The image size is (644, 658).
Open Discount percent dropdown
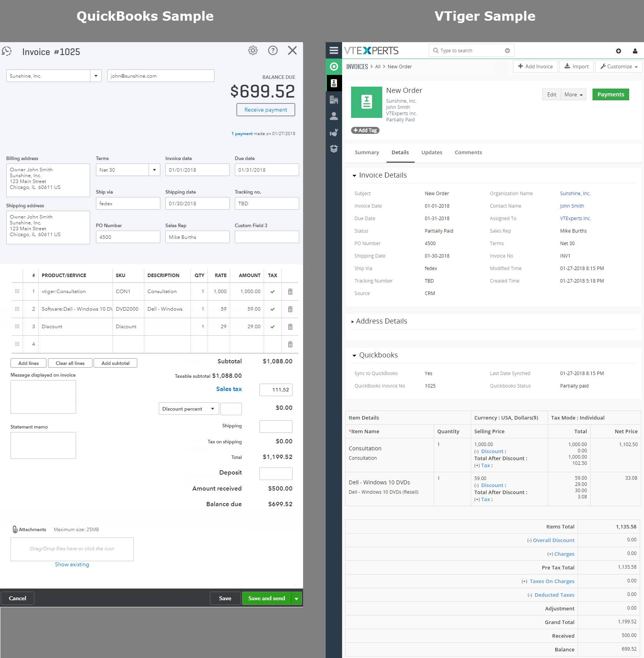pos(188,409)
